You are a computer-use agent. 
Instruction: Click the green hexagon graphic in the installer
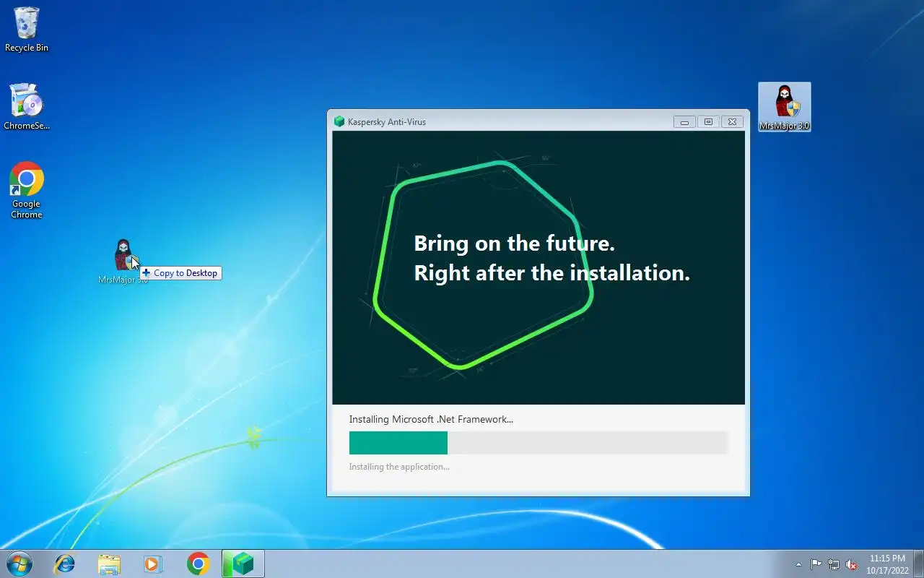[x=483, y=264]
